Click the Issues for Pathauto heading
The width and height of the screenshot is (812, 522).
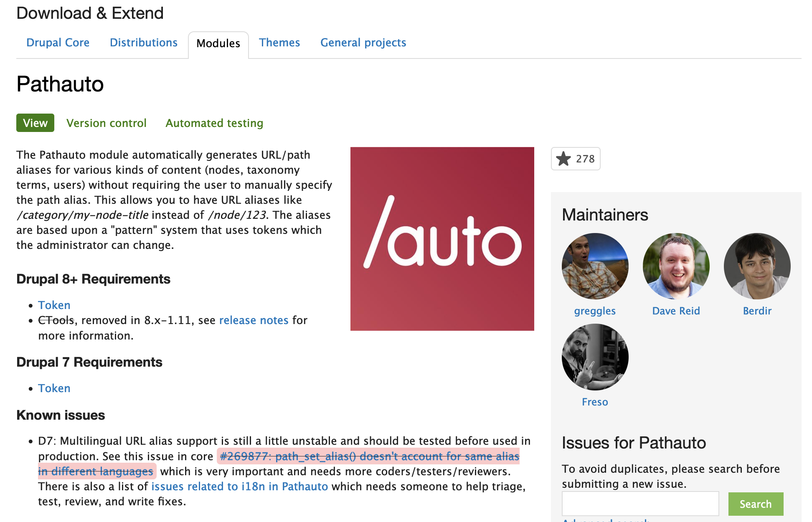634,443
